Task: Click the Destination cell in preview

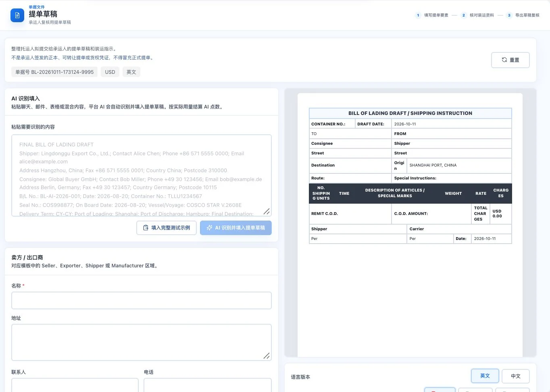Action: coord(350,165)
